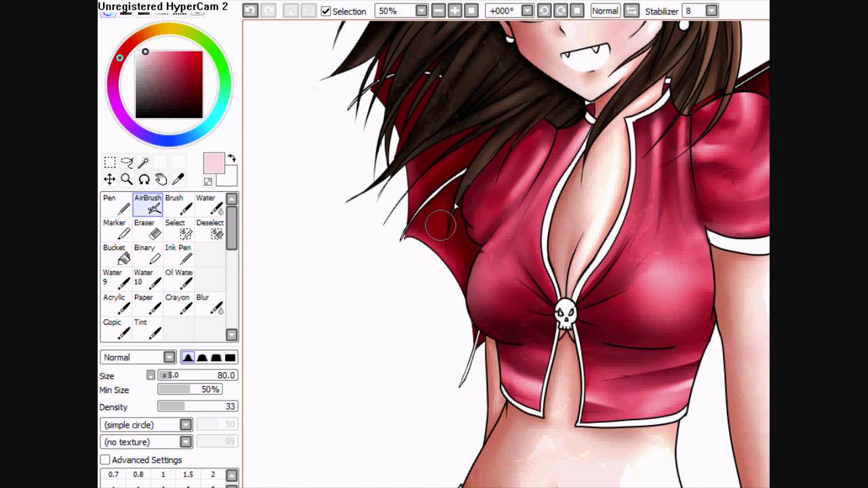The width and height of the screenshot is (868, 488).
Task: Select the rectangular selection tool
Action: click(109, 162)
